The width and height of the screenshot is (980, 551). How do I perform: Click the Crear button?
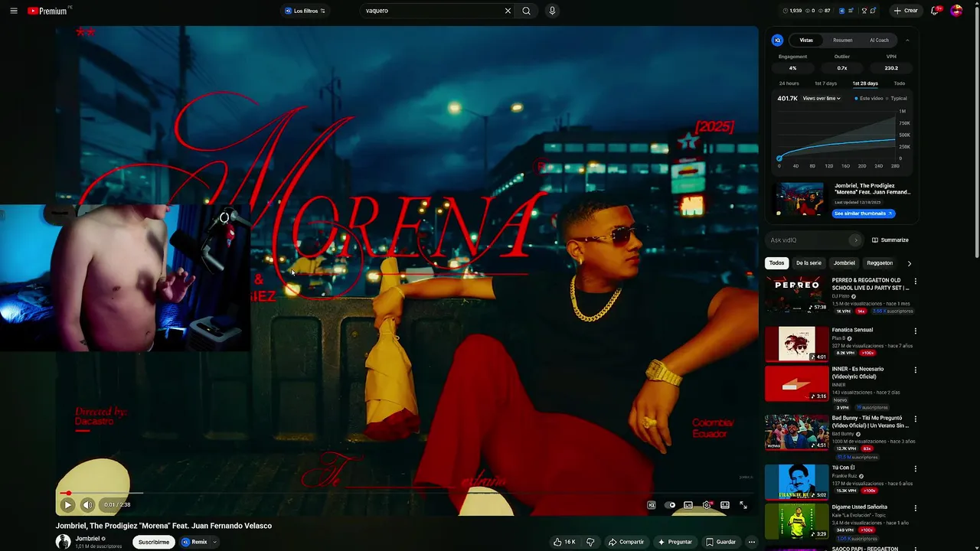pyautogui.click(x=906, y=11)
